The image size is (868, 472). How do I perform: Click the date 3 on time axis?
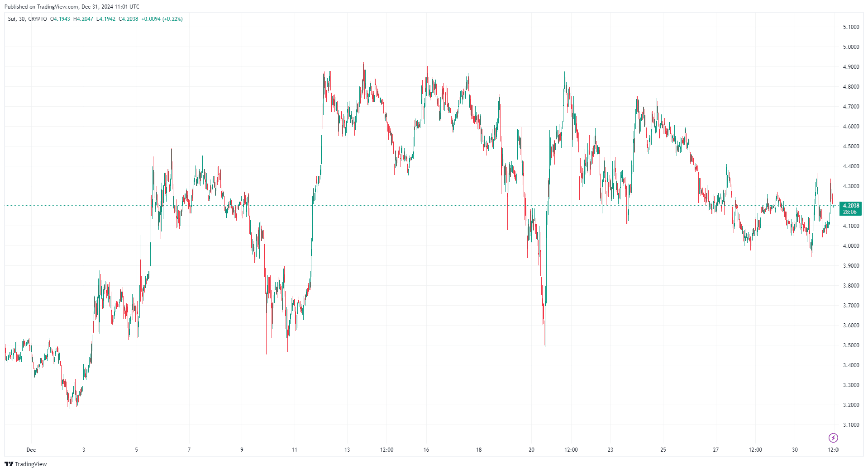(84, 450)
